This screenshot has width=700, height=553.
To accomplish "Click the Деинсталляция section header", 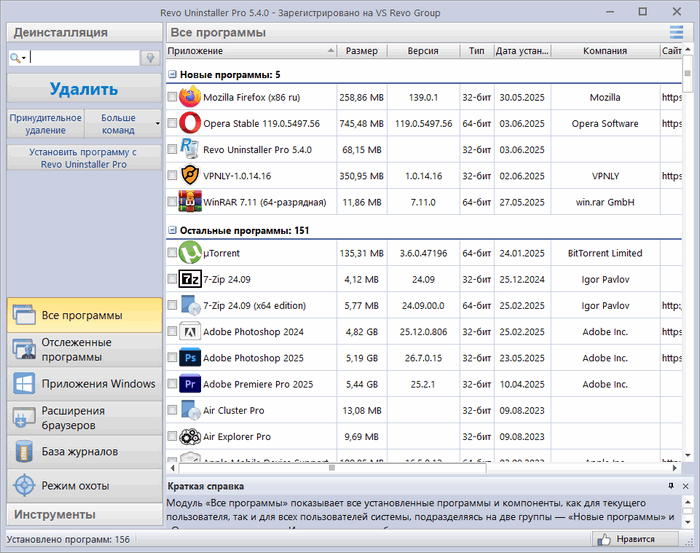I will pyautogui.click(x=84, y=33).
